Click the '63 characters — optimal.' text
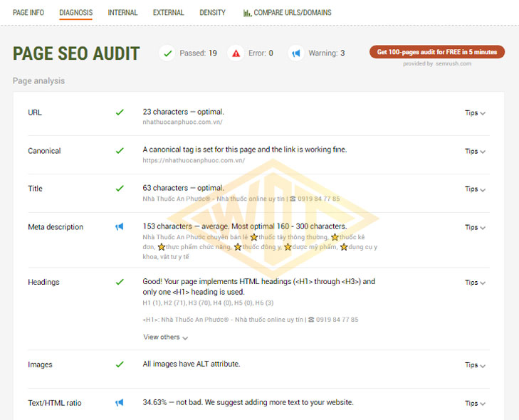 coord(184,188)
